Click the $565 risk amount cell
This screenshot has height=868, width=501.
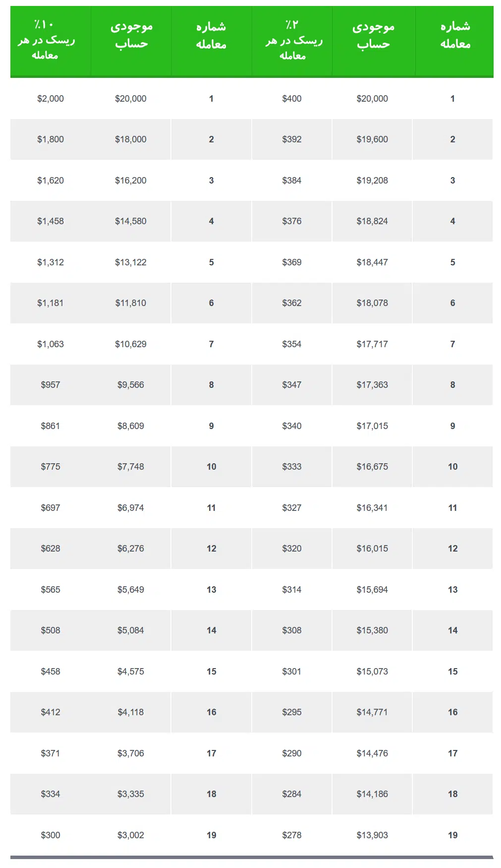(x=51, y=590)
